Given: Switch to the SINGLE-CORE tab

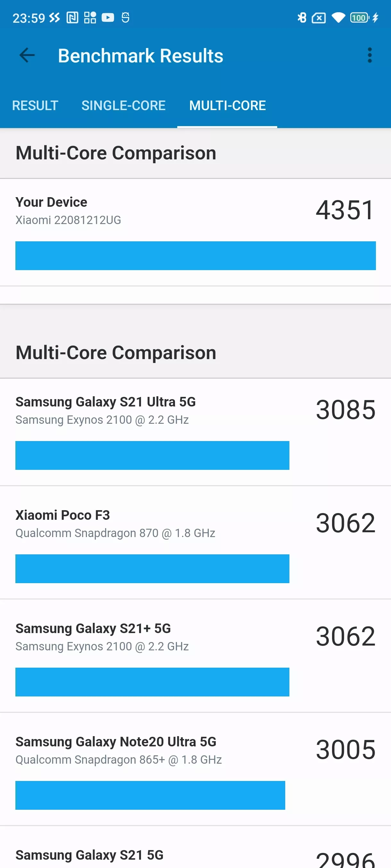Looking at the screenshot, I should coord(123,106).
